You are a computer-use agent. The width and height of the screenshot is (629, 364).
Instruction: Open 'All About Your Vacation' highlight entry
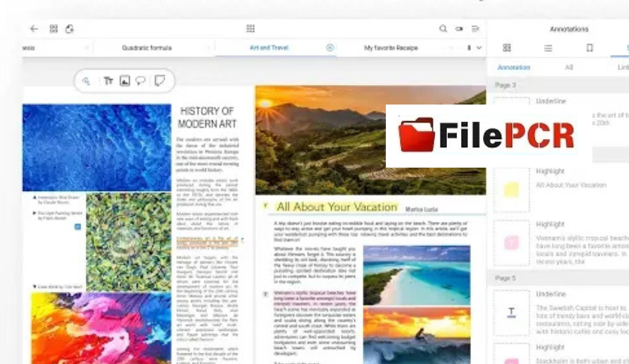pyautogui.click(x=571, y=185)
